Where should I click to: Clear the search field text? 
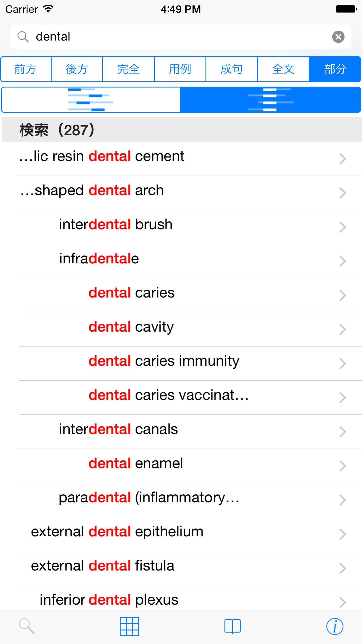point(338,37)
